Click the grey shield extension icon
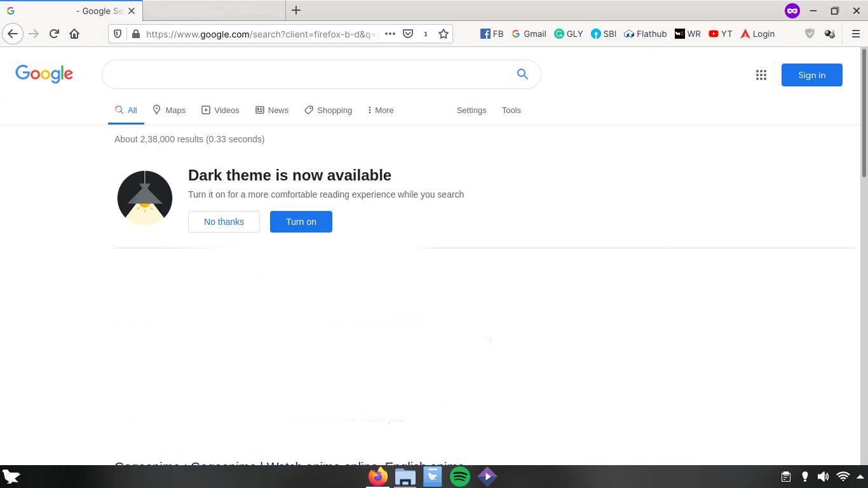Image resolution: width=868 pixels, height=488 pixels. pos(810,34)
